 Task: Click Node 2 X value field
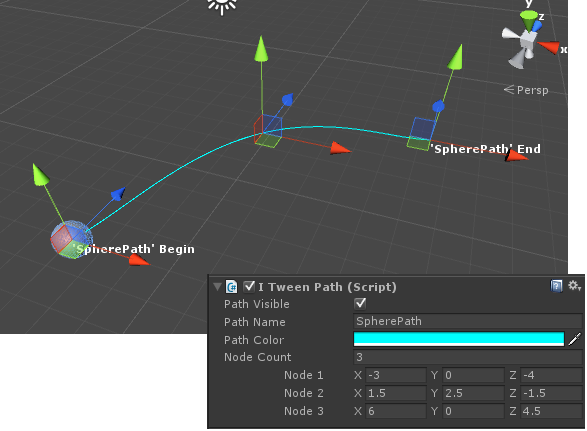pyautogui.click(x=396, y=393)
